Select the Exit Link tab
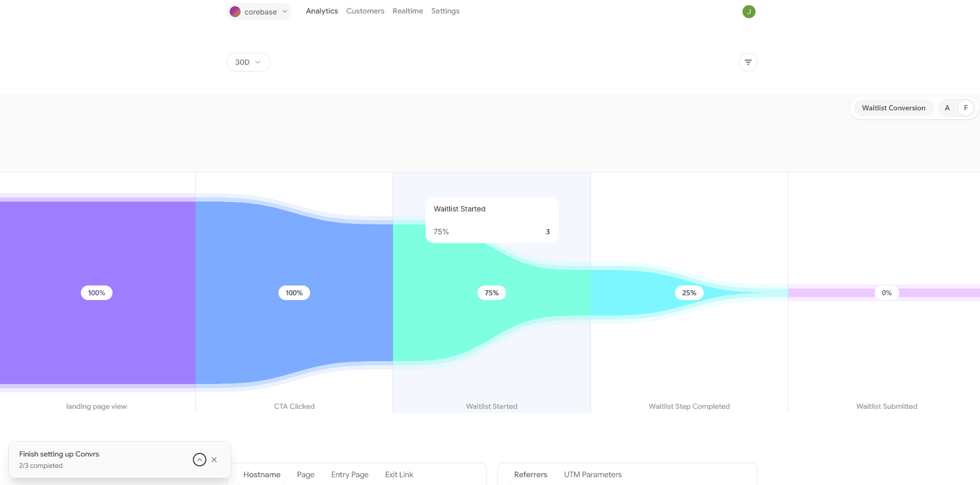Image resolution: width=980 pixels, height=485 pixels. pos(399,475)
